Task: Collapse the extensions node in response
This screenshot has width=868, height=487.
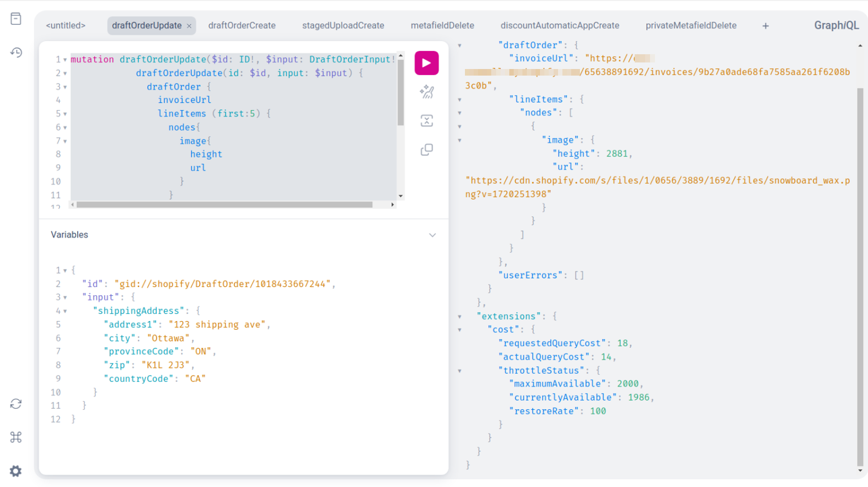Action: [x=459, y=317]
